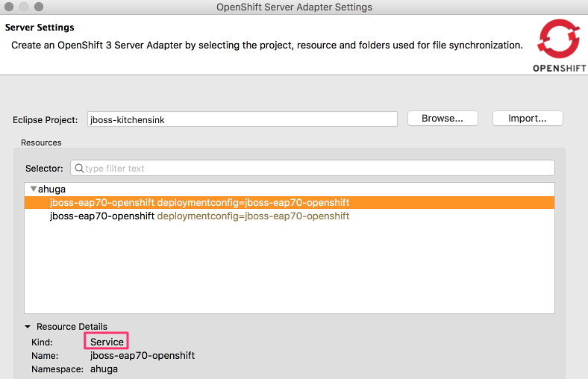The image size is (588, 379).
Task: Select the unhighlighted jboss-eap70-openshift resource row
Action: 199,216
